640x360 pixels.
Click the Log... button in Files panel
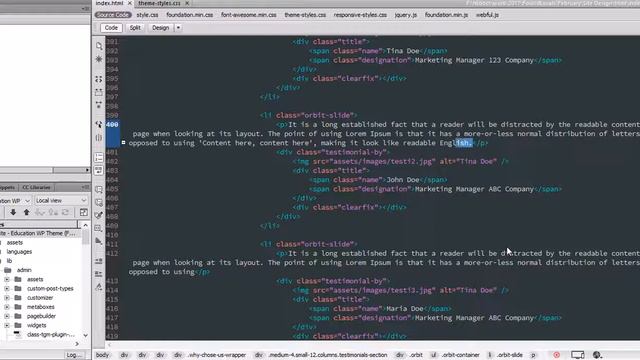74,355
